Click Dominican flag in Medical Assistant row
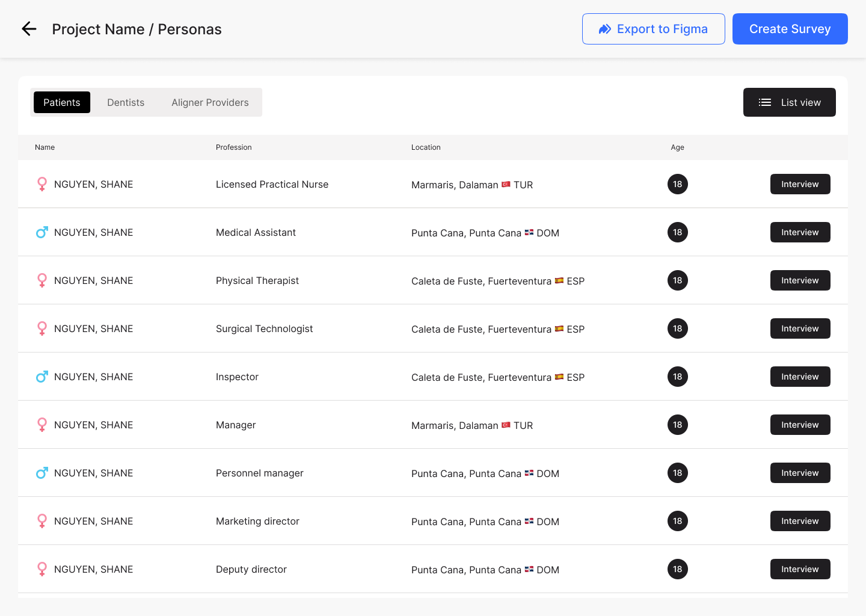Image resolution: width=866 pixels, height=616 pixels. click(529, 232)
